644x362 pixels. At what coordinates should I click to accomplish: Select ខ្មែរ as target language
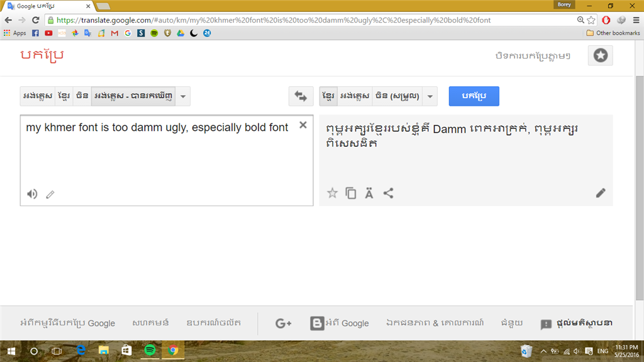tap(328, 96)
